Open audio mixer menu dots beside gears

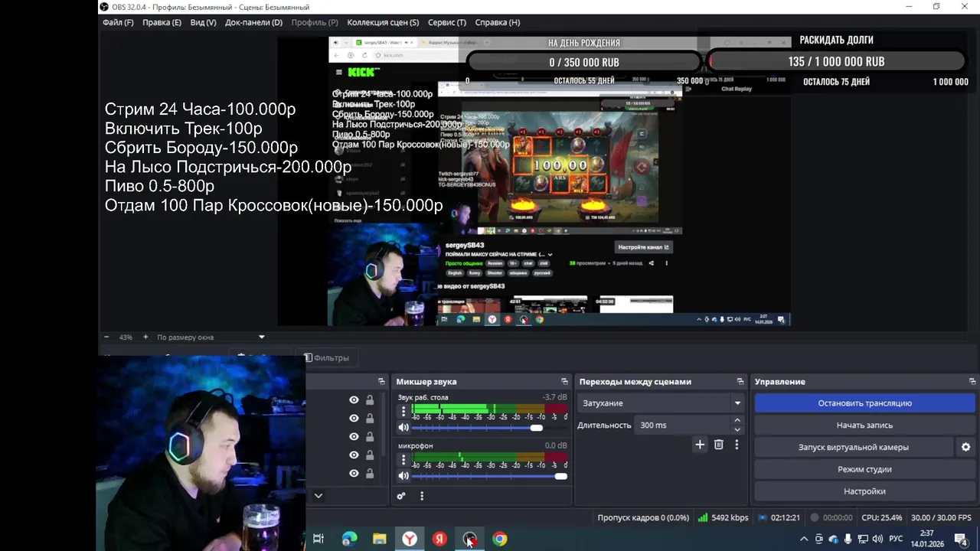point(422,496)
